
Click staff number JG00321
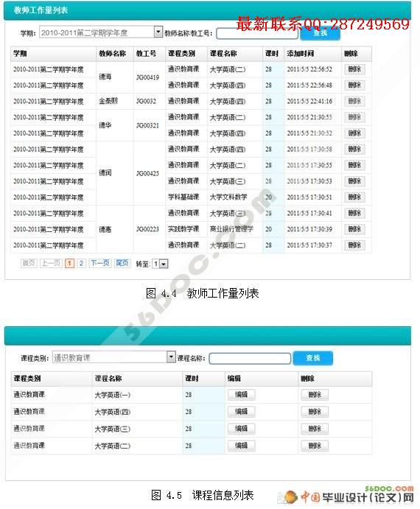click(148, 125)
